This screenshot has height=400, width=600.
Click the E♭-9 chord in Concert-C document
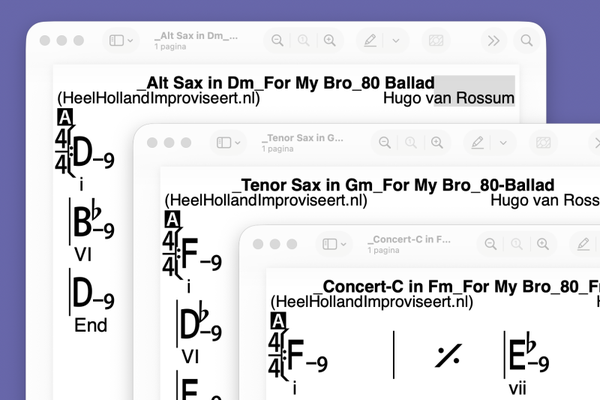tap(529, 353)
